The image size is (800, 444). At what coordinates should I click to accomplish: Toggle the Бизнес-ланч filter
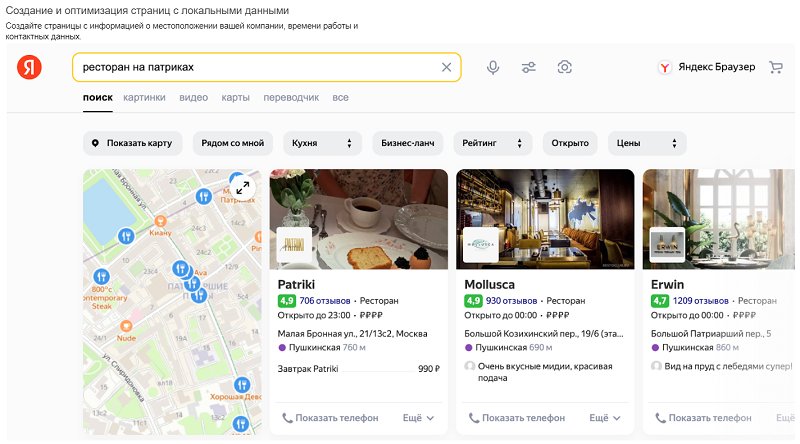click(408, 143)
